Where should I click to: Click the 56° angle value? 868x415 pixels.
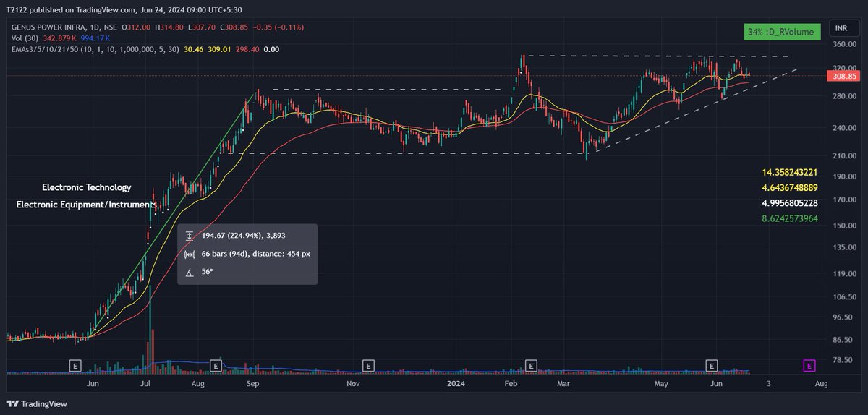coord(207,272)
